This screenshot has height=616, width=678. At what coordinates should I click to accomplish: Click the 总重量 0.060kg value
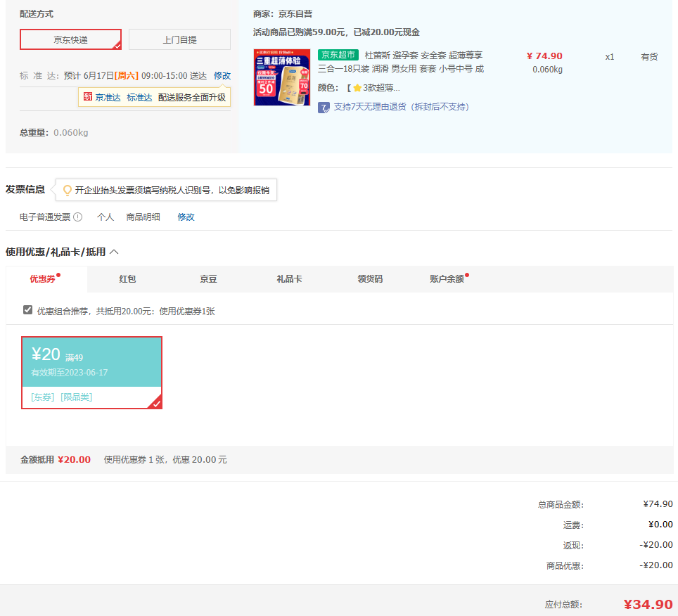71,133
